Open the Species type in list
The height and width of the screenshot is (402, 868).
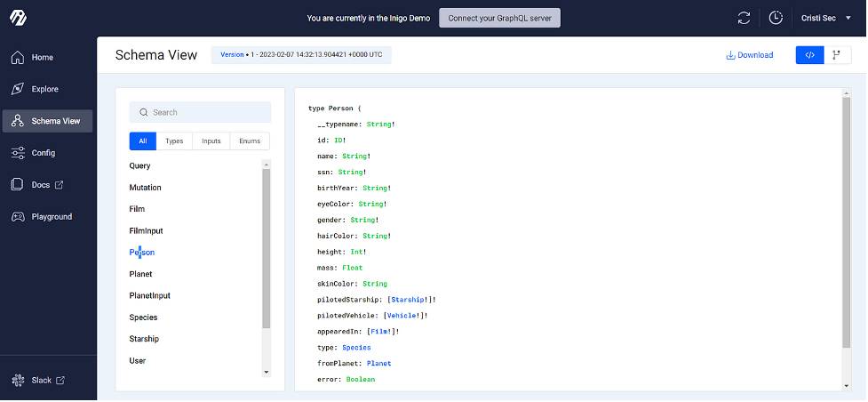point(143,318)
